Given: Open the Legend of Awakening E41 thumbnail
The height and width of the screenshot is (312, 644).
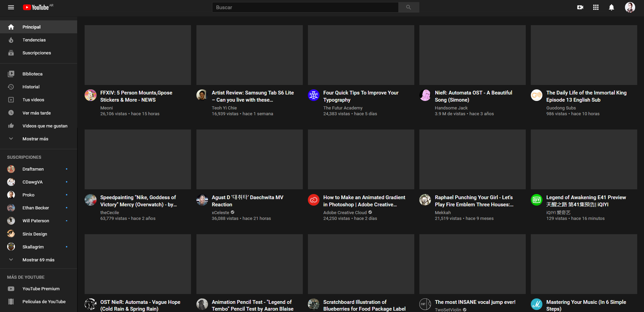Looking at the screenshot, I should [584, 159].
